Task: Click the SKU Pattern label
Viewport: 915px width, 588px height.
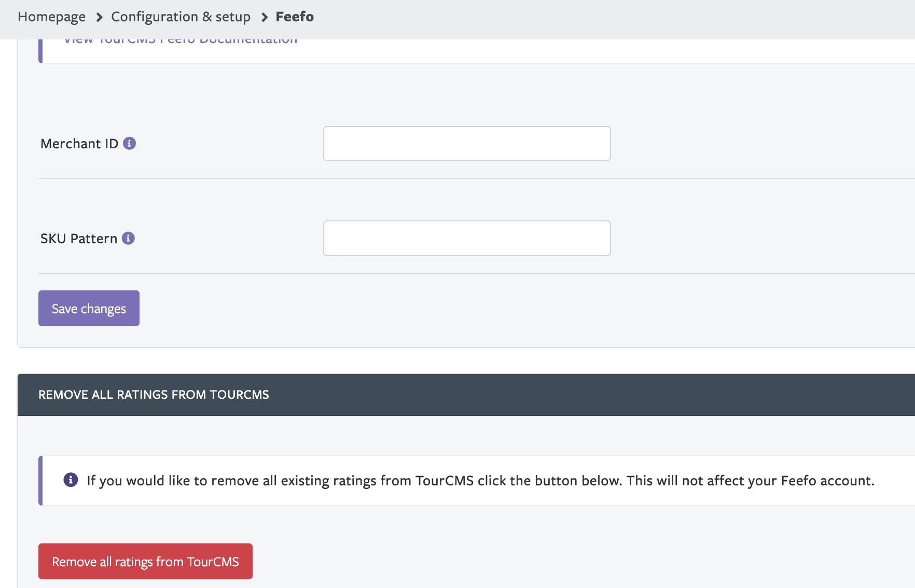Action: [x=79, y=239]
